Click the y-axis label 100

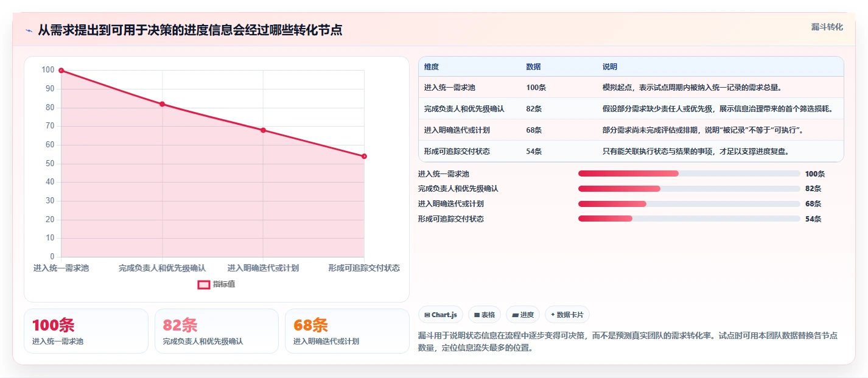[47, 70]
